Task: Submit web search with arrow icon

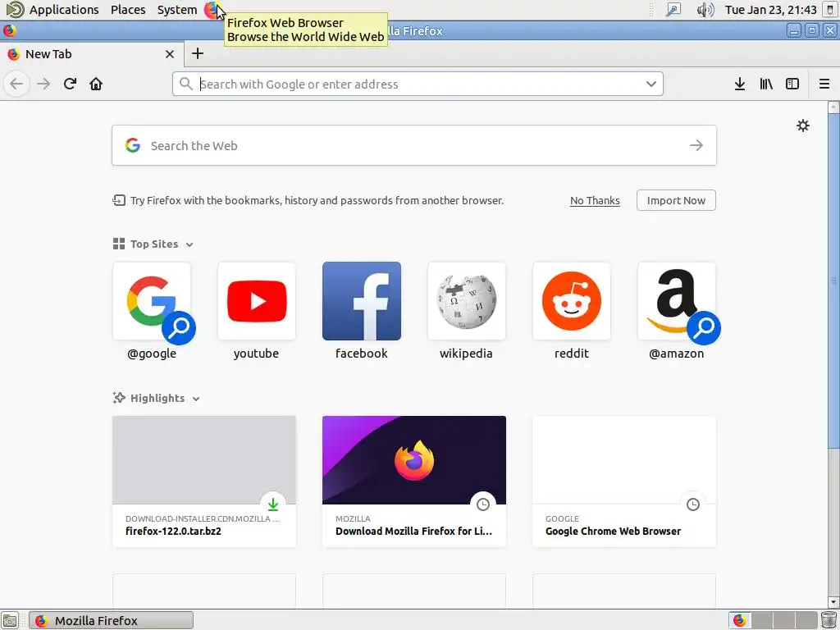Action: tap(696, 145)
